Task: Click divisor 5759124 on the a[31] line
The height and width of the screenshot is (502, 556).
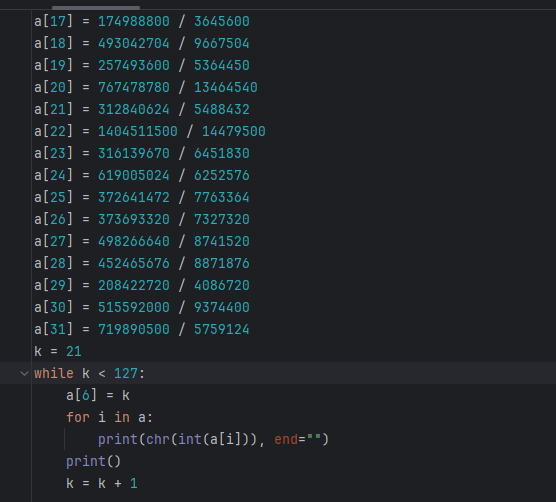Action: (222, 329)
